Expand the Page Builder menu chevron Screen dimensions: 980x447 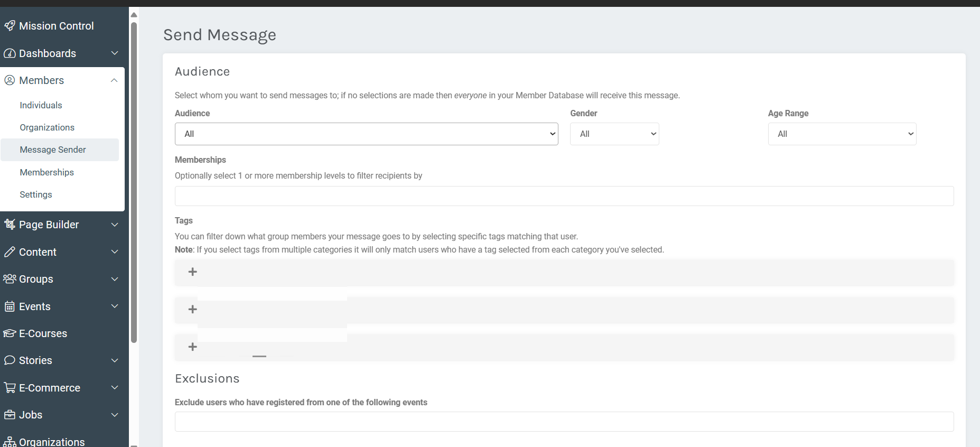pos(115,225)
